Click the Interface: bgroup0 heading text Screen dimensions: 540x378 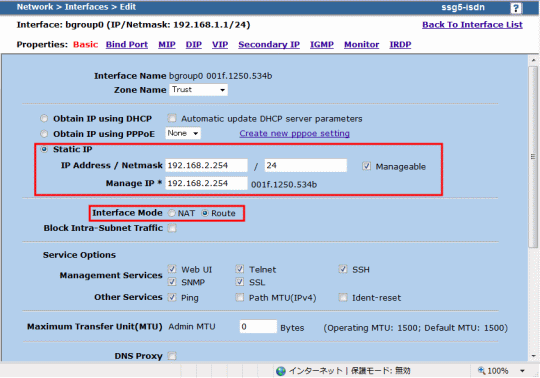[x=133, y=25]
